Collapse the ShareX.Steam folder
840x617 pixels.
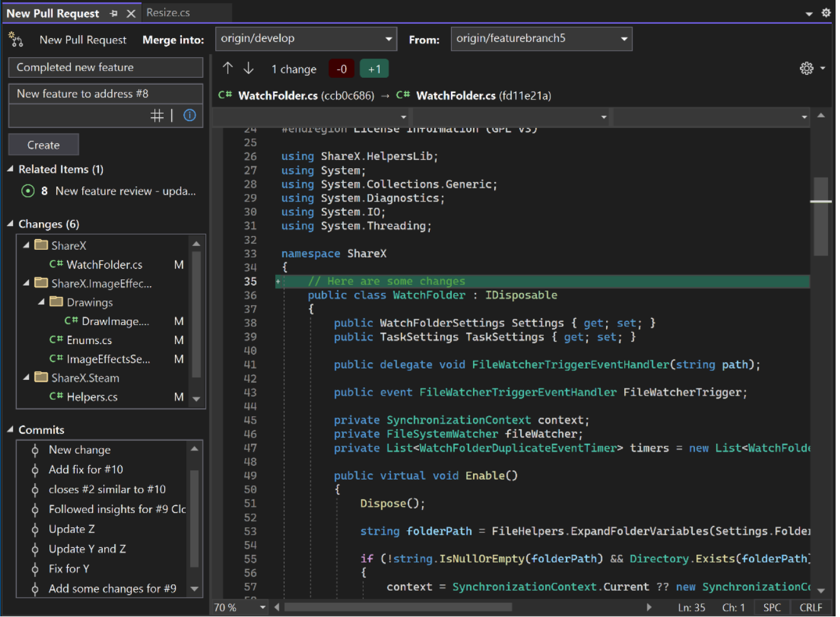click(x=26, y=378)
